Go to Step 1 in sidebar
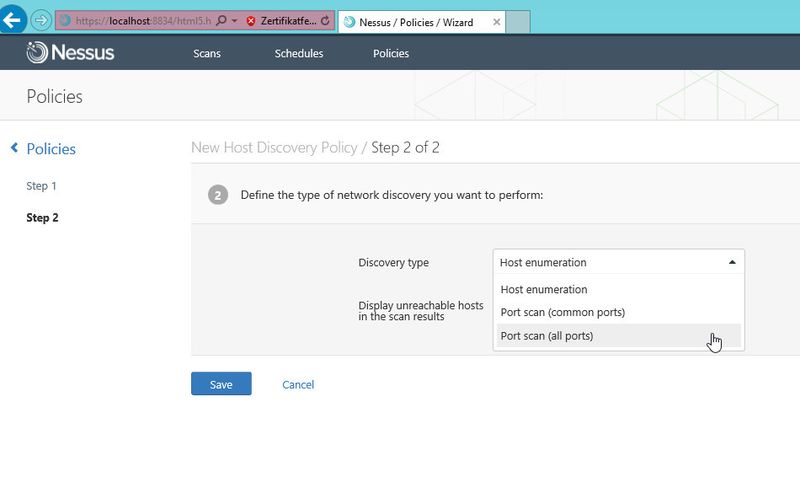This screenshot has height=477, width=800. [x=41, y=186]
